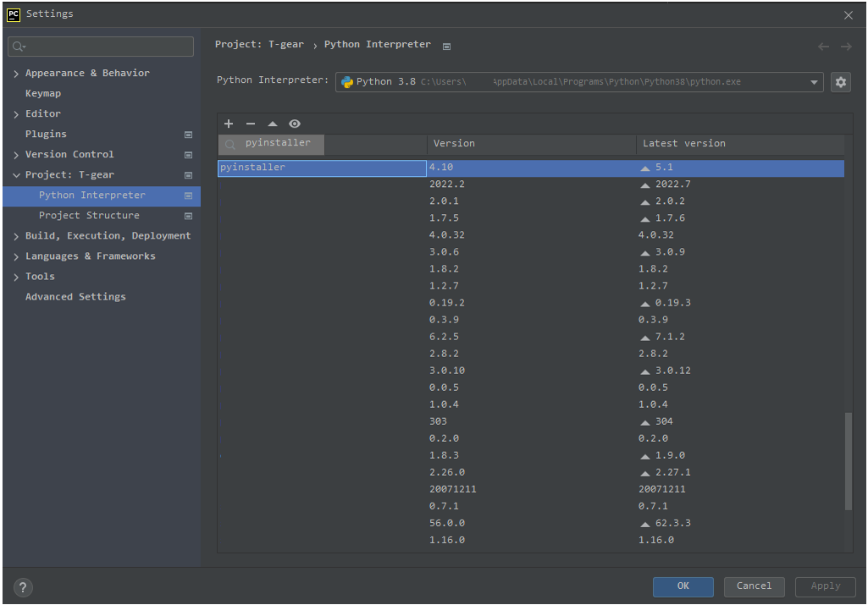Select the row with version 3.0.10
Screen dimensions: 868x605
click(x=531, y=371)
